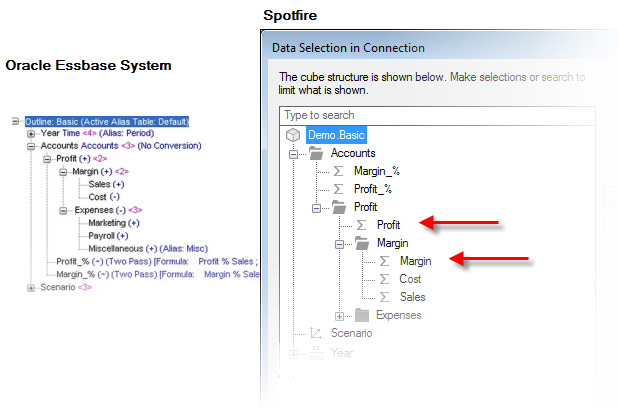Select the Sales measure in Spotfire
This screenshot has width=618, height=408.
(413, 297)
